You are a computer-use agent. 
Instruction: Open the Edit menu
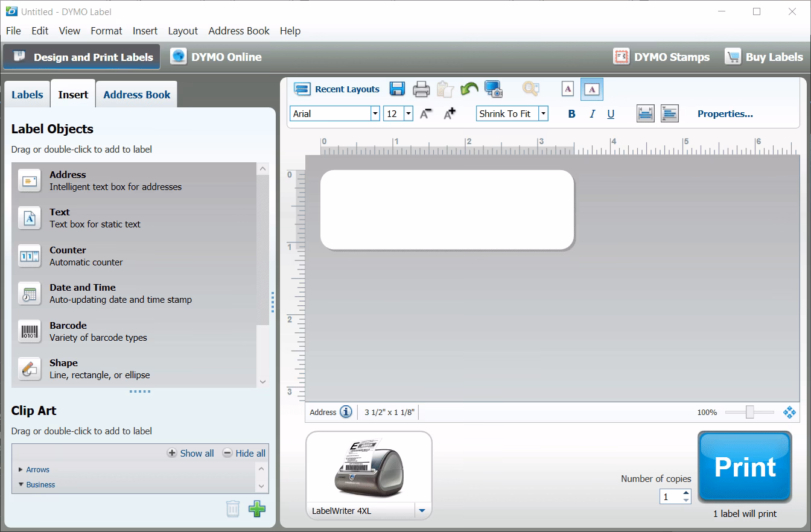(x=40, y=31)
